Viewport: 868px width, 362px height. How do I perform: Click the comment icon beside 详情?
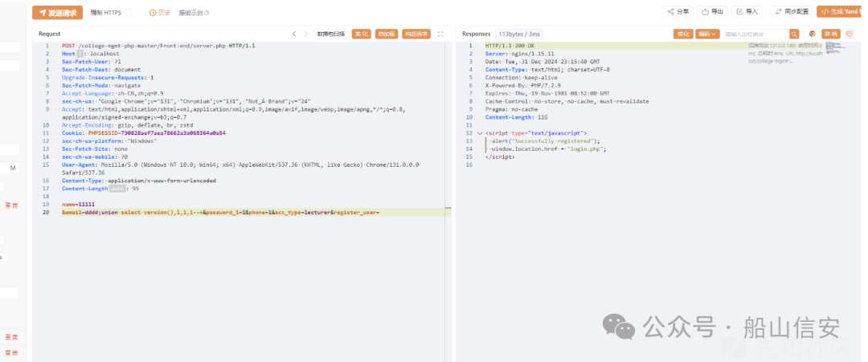coord(850,34)
